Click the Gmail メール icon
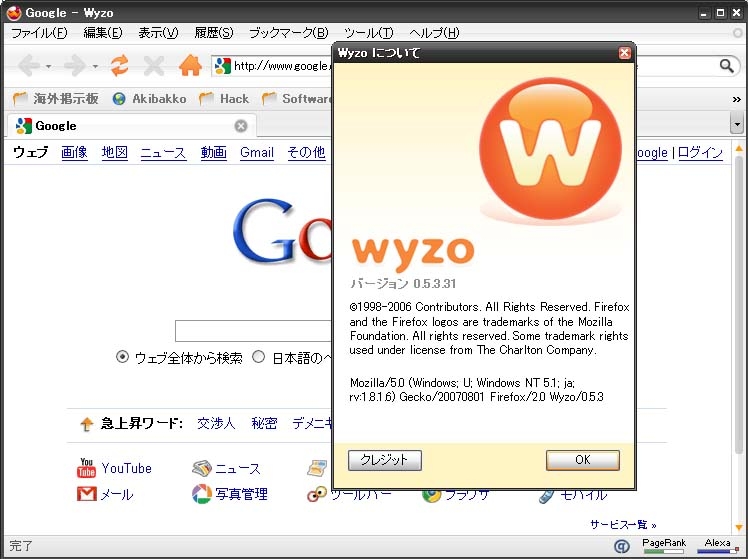Viewport: 748px width, 559px height. click(86, 494)
